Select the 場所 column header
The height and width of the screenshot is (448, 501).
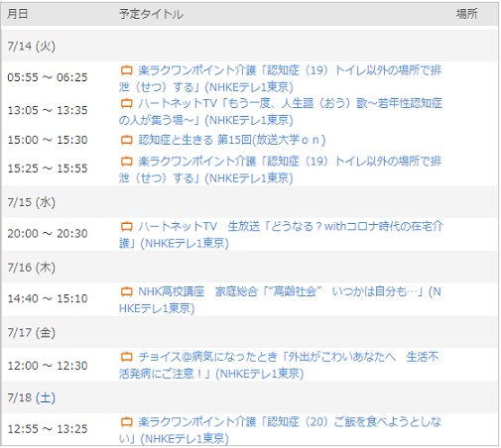click(x=467, y=14)
